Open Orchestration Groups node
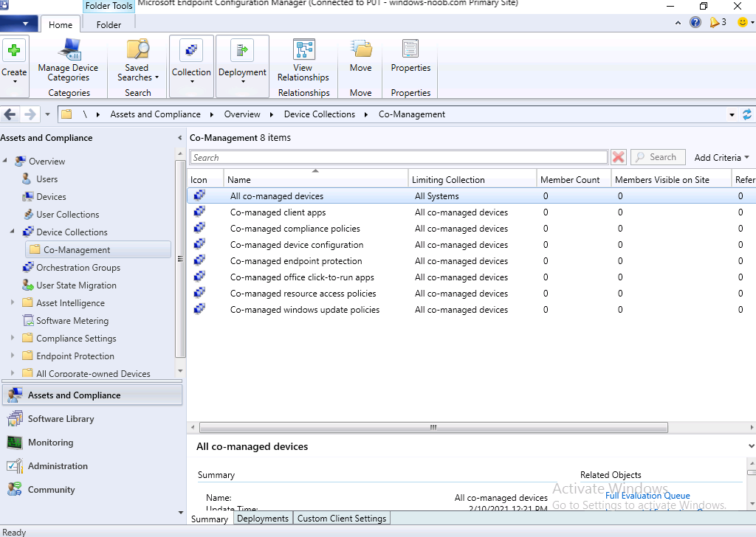Image resolution: width=756 pixels, height=537 pixels. 78,268
